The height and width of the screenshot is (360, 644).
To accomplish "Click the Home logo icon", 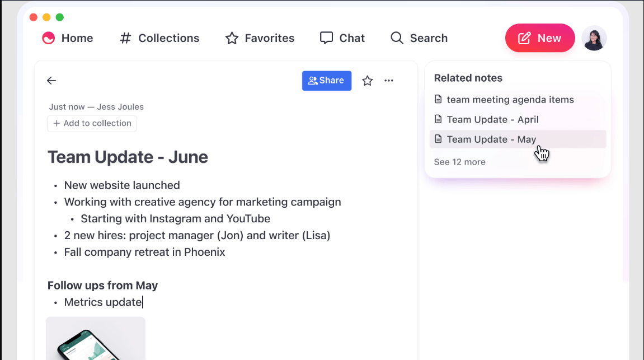I will 49,38.
